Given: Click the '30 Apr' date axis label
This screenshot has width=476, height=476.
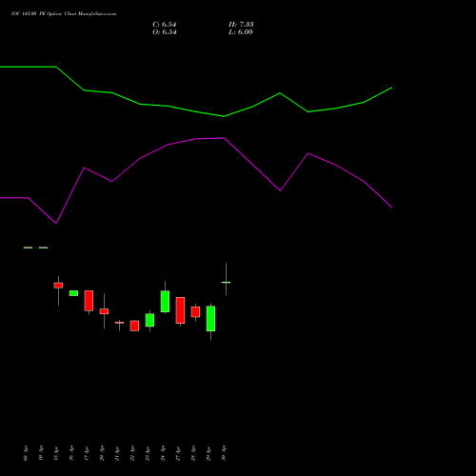Looking at the screenshot, I should coord(224,453).
